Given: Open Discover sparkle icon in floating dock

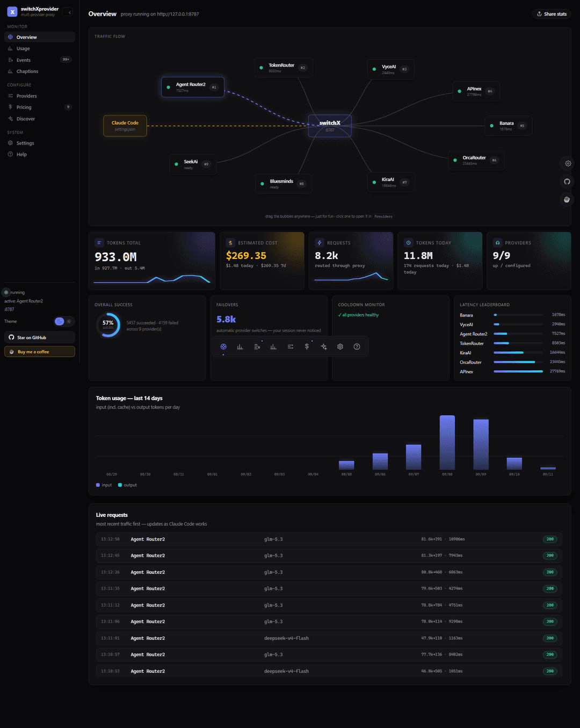Looking at the screenshot, I should click(x=323, y=347).
